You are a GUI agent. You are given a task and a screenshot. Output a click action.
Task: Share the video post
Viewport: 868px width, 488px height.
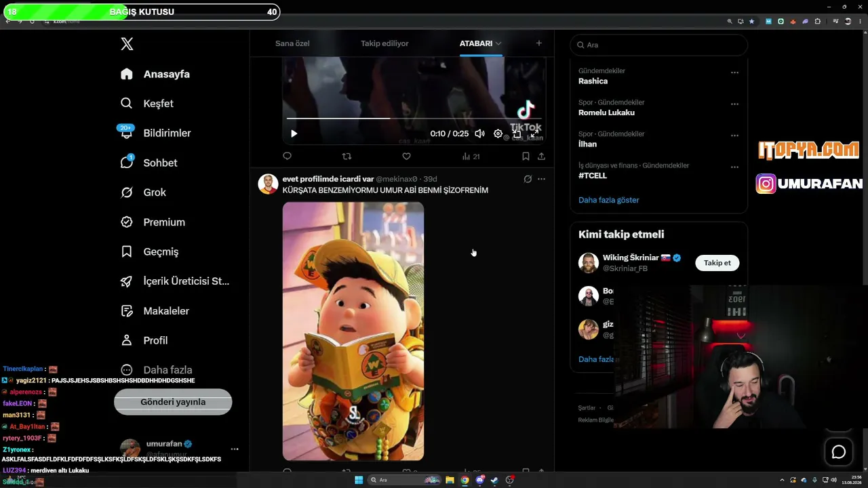[541, 157]
